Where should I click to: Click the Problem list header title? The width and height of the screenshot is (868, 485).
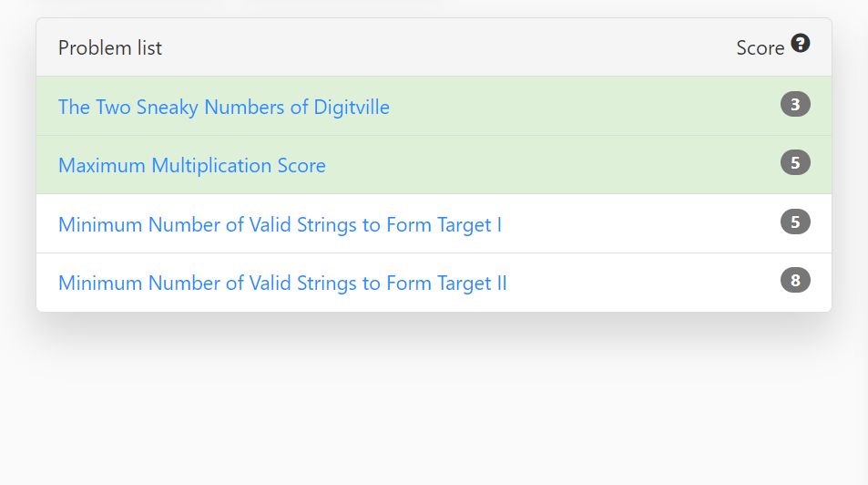click(110, 47)
